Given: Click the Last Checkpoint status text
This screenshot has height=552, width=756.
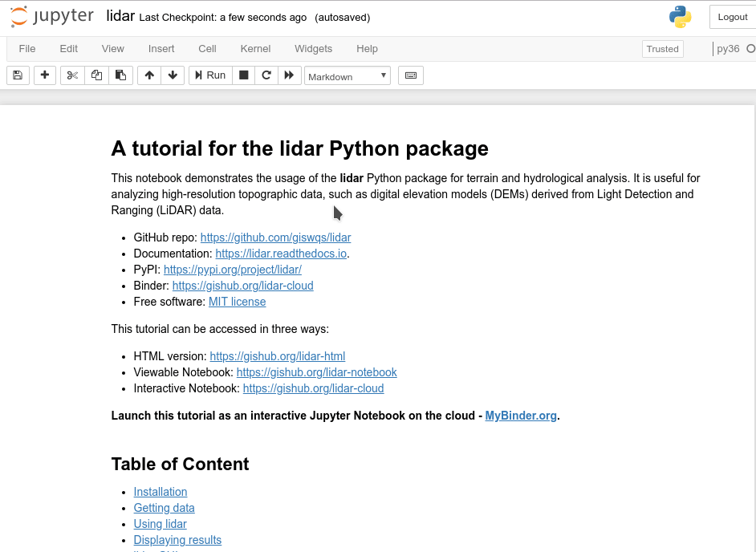Looking at the screenshot, I should (223, 18).
